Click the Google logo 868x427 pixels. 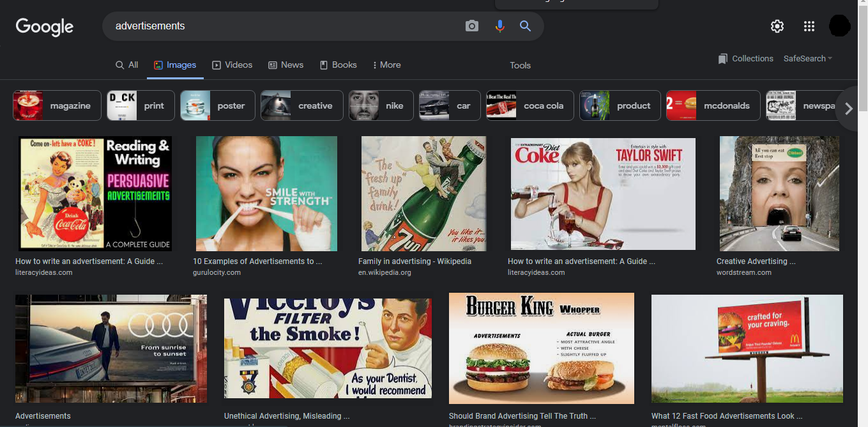(45, 27)
